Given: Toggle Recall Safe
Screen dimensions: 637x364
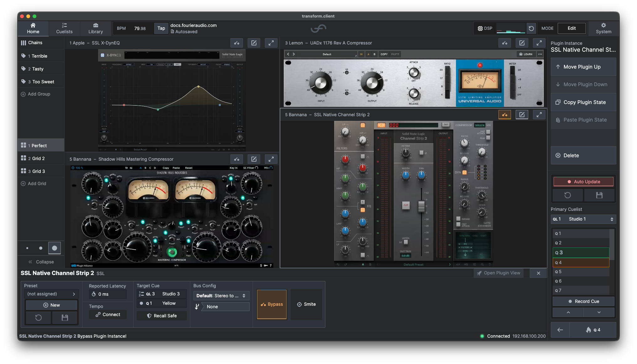Looking at the screenshot, I should pyautogui.click(x=162, y=316).
